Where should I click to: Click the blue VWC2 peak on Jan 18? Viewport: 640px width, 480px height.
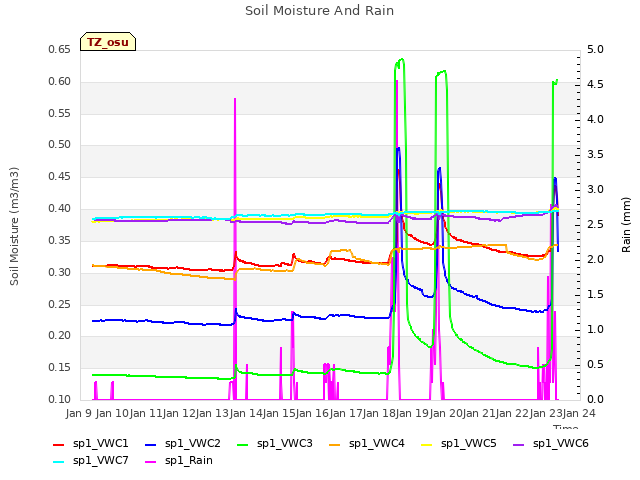[x=398, y=149]
